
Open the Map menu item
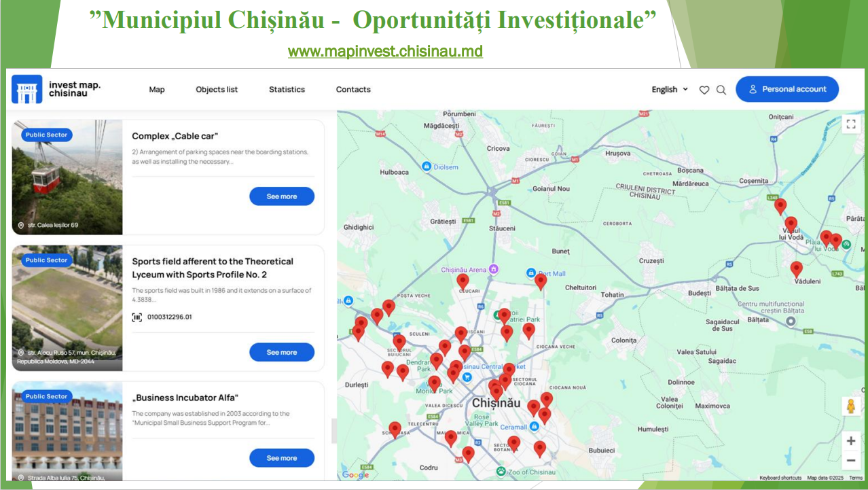coord(157,90)
